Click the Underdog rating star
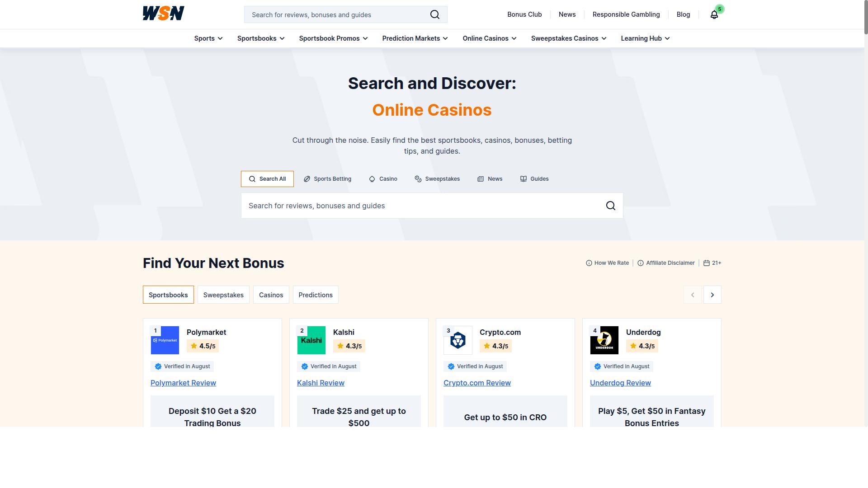 (x=633, y=346)
